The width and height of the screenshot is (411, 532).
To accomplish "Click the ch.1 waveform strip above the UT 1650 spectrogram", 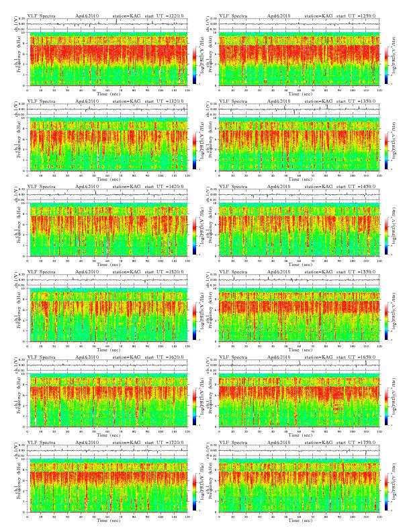I will pos(300,365).
